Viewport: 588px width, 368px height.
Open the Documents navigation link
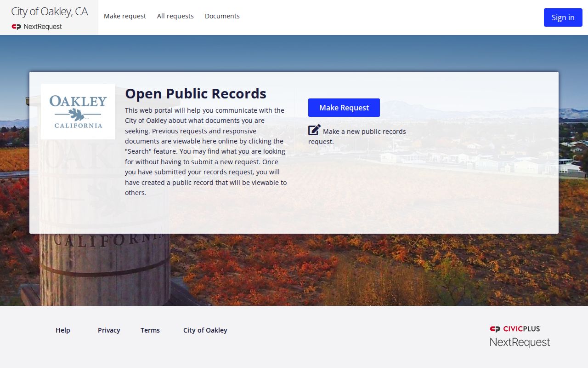click(222, 16)
